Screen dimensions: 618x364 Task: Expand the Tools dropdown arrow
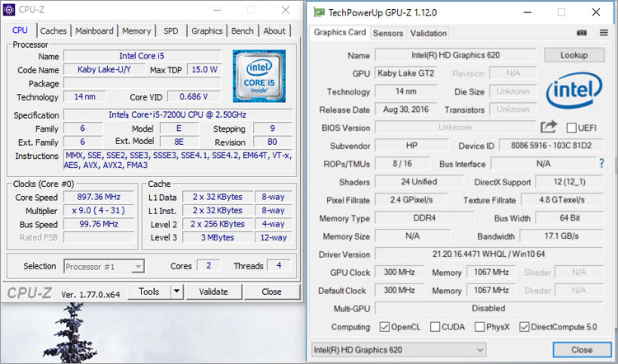(x=176, y=292)
